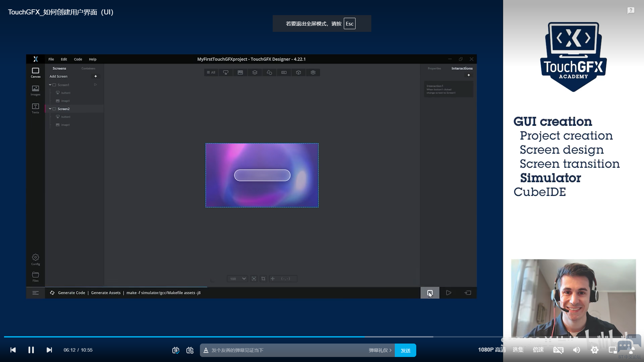Screen dimensions: 644x362
Task: Toggle subtitles in the video player
Action: pyautogui.click(x=558, y=350)
